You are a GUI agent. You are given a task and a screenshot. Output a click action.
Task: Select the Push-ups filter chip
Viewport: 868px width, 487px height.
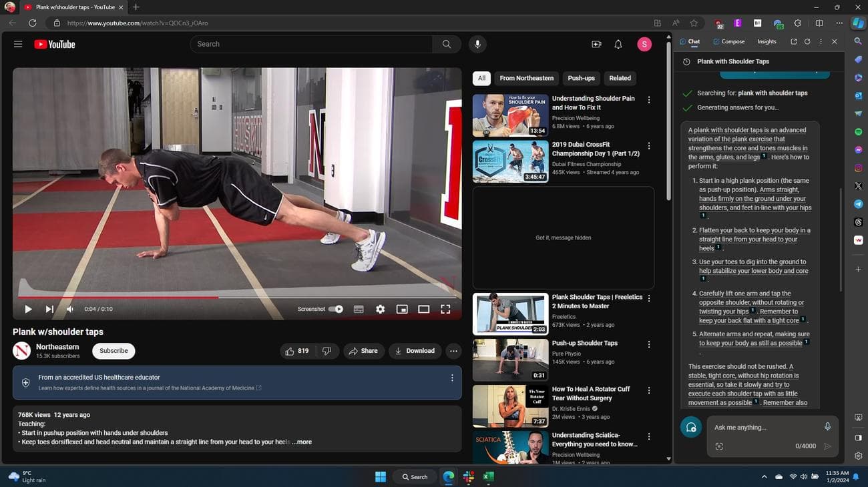581,78
